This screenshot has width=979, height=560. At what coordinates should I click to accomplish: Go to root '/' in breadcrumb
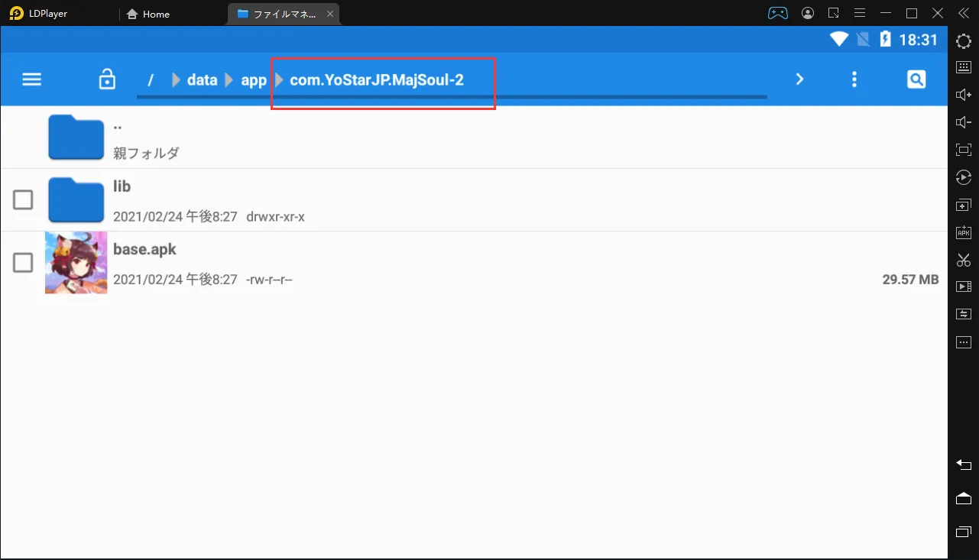(x=151, y=80)
